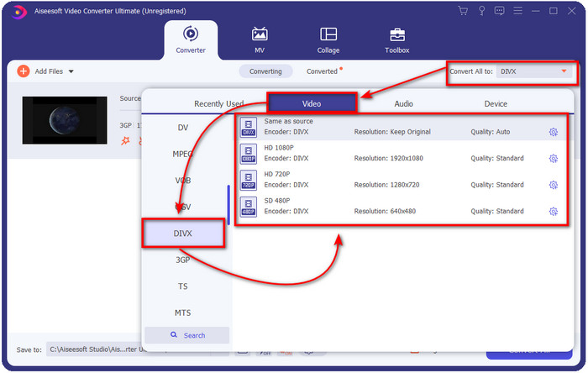The image size is (588, 373).
Task: Open settings gear for Same as source
Action: (553, 132)
